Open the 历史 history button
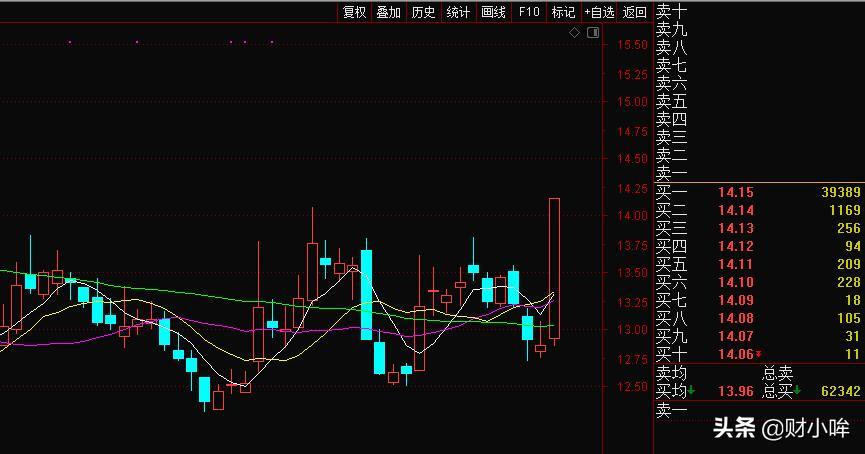Viewport: 865px width, 454px height. point(423,12)
